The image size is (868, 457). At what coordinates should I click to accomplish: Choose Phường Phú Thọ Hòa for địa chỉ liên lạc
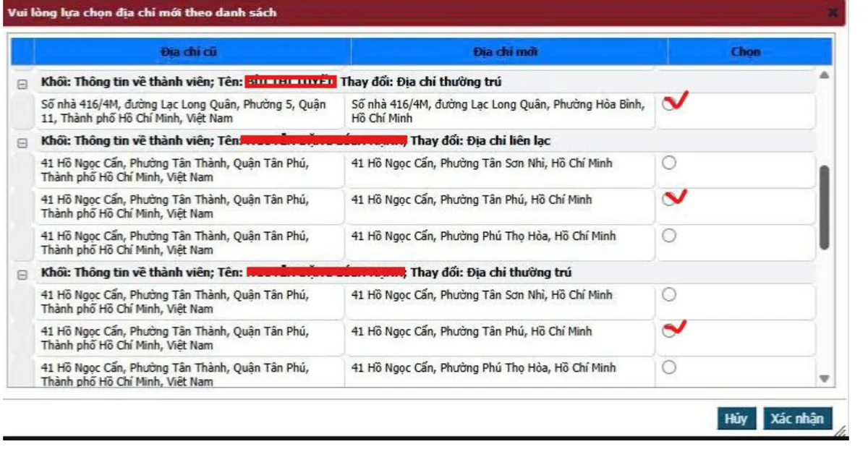[669, 235]
